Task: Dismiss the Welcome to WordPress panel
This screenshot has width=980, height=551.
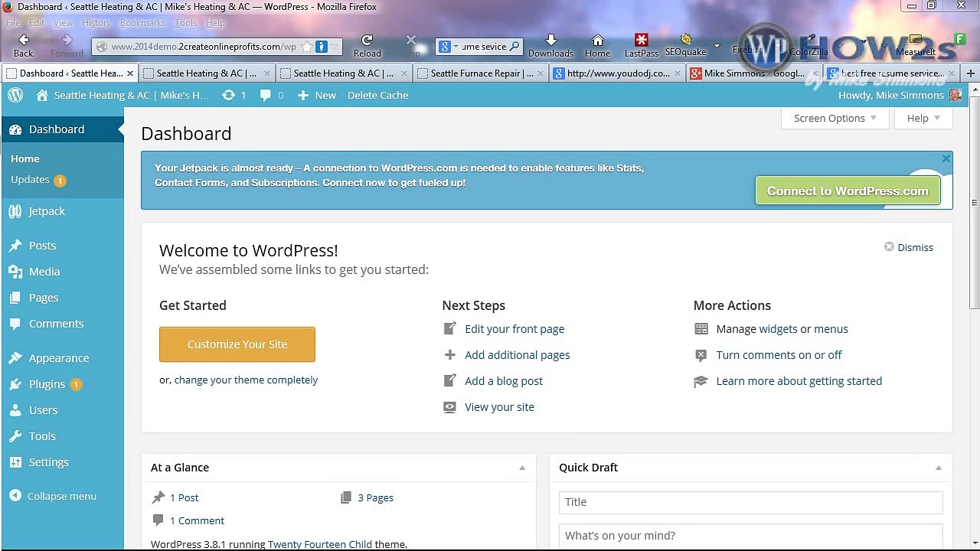Action: [909, 247]
